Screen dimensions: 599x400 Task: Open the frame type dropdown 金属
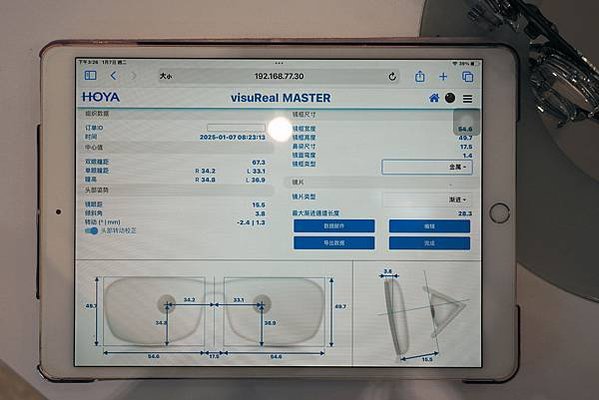(x=427, y=167)
